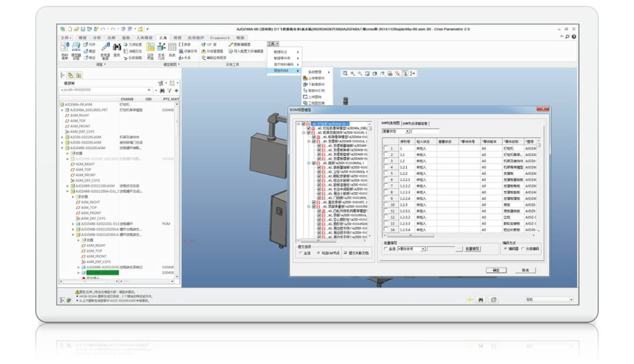The image size is (634, 364).
Task: Open the 模型树 model tree tab icon
Action: (x=62, y=75)
